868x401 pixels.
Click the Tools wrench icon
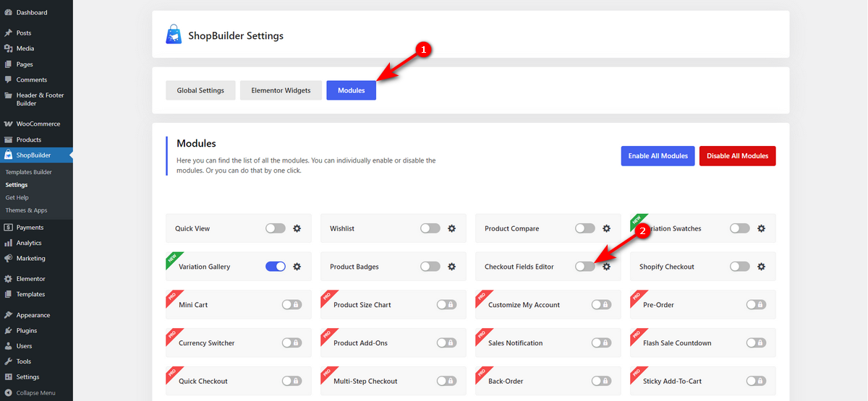tap(8, 361)
